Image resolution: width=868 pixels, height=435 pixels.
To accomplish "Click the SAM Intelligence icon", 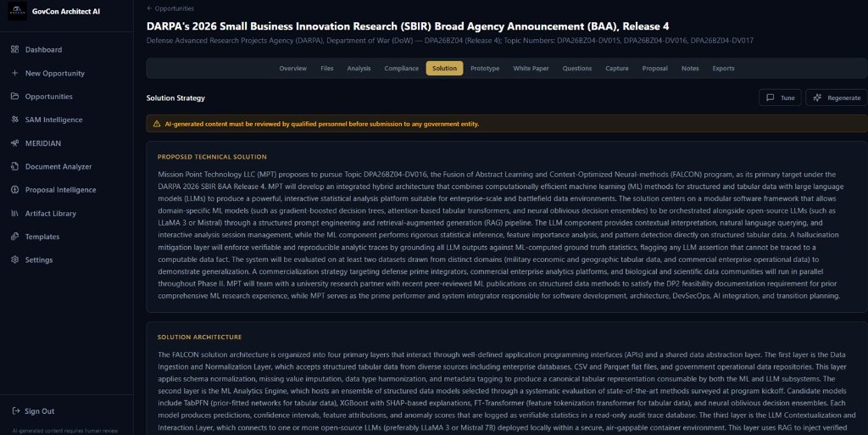I will click(15, 119).
